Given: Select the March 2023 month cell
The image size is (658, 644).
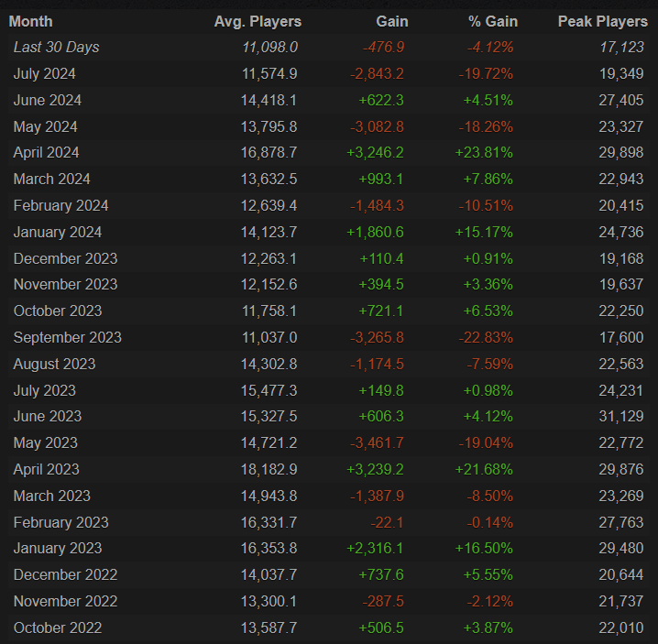Looking at the screenshot, I should [x=51, y=496].
